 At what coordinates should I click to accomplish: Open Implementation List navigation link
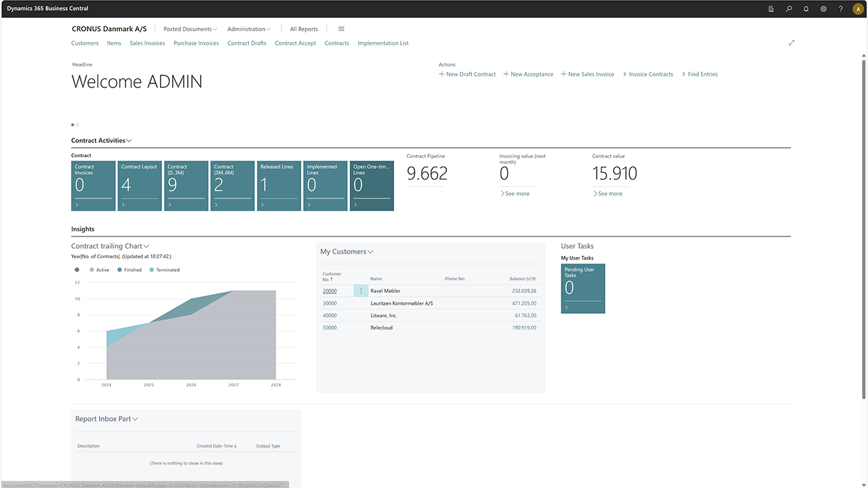pos(383,43)
